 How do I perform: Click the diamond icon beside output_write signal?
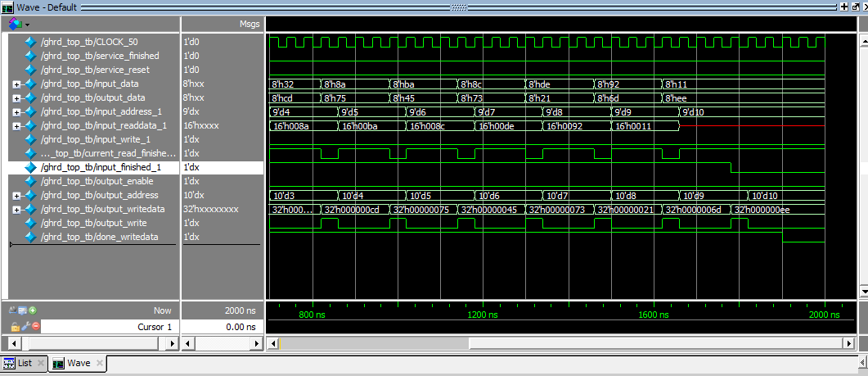30,223
